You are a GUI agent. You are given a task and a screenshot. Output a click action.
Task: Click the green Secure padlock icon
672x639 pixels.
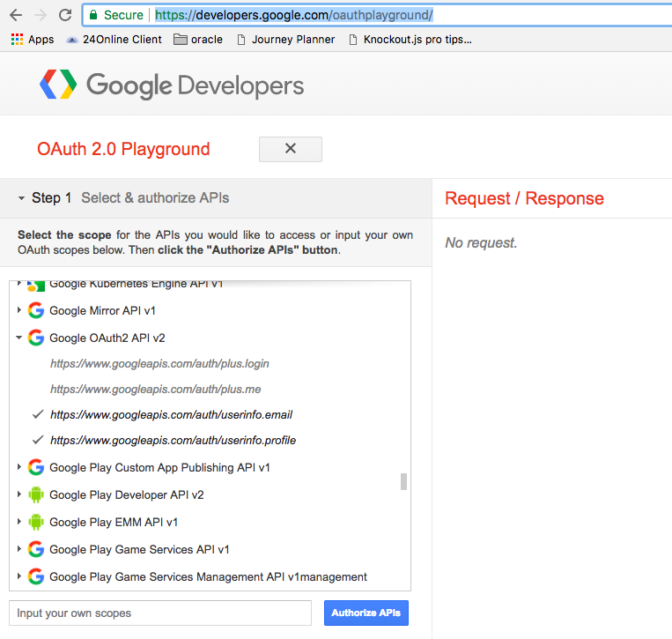(x=93, y=15)
